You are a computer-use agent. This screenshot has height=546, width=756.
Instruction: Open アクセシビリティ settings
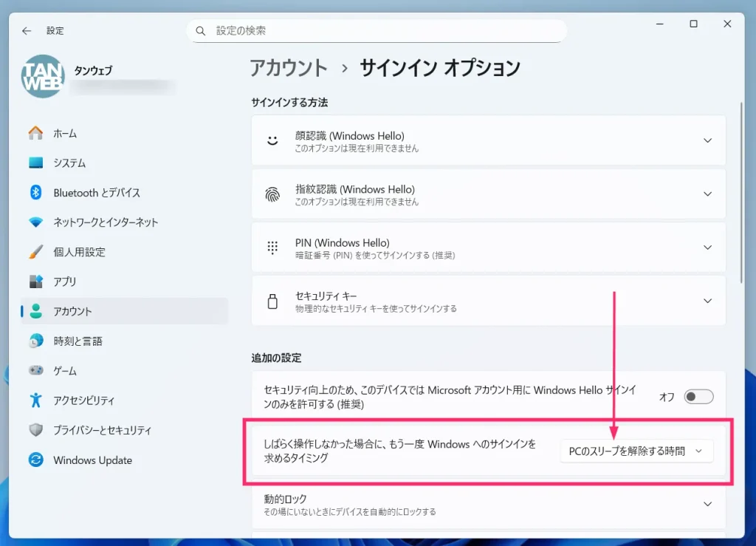(x=124, y=400)
